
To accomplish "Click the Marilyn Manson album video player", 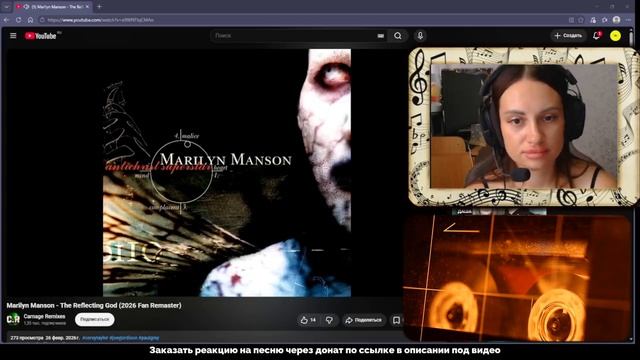I will (227, 173).
